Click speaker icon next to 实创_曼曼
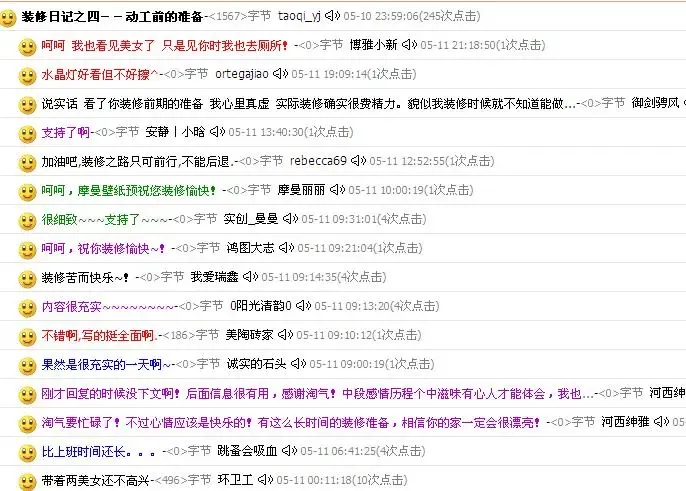686x491 pixels. pos(290,219)
